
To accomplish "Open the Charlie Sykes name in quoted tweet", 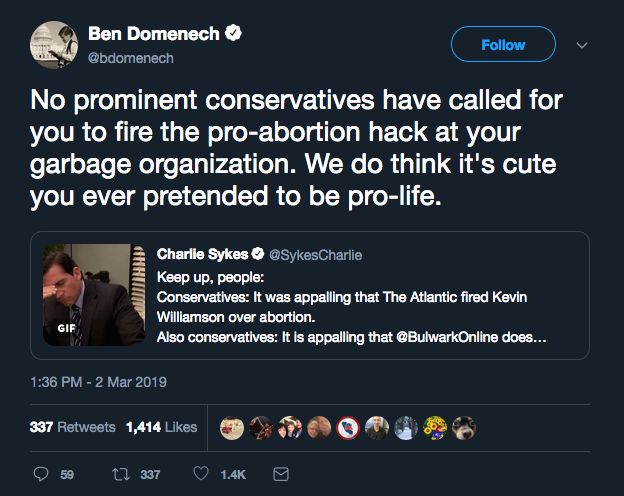I will 203,254.
